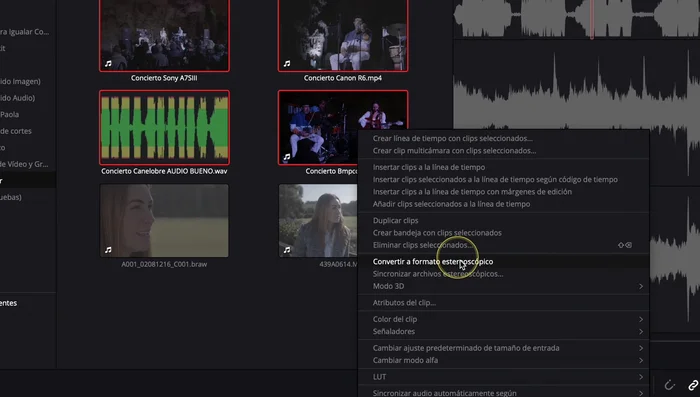Image resolution: width=700 pixels, height=397 pixels.
Task: Select 439A0614 clip thumbnail
Action: (318, 221)
